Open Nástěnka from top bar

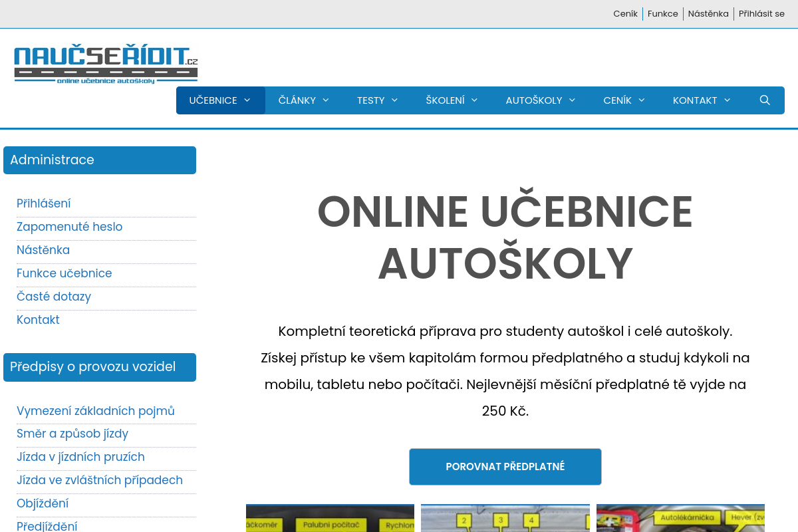708,13
